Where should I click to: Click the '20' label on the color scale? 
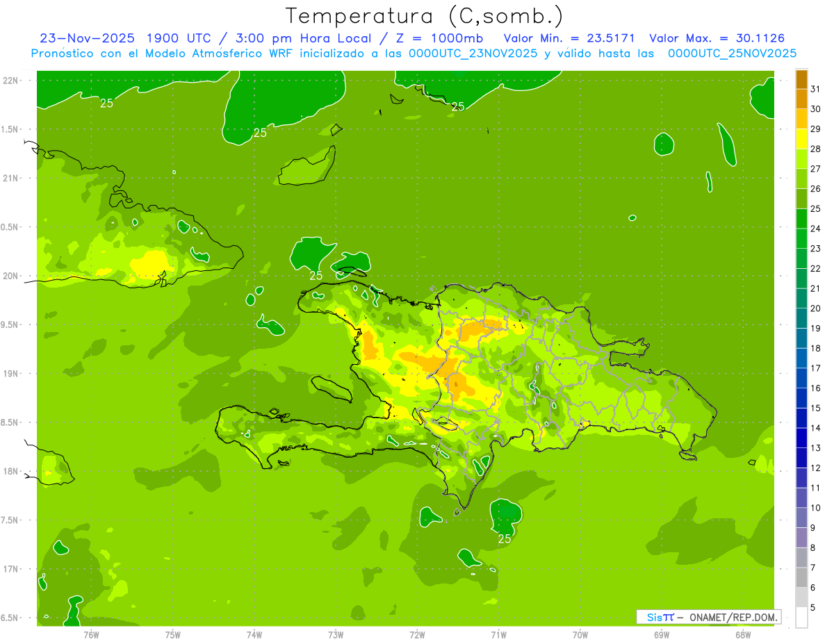(816, 308)
